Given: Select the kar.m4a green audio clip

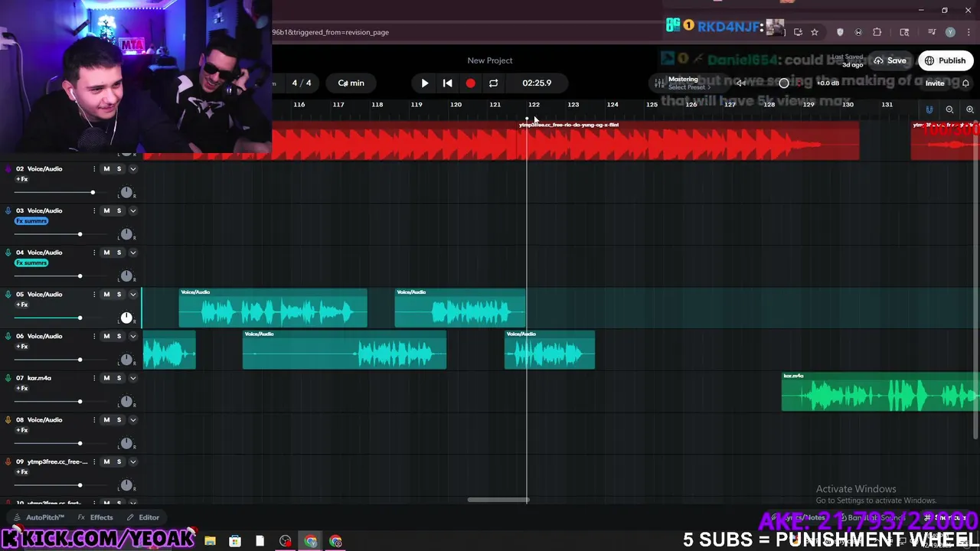Looking at the screenshot, I should [x=880, y=392].
